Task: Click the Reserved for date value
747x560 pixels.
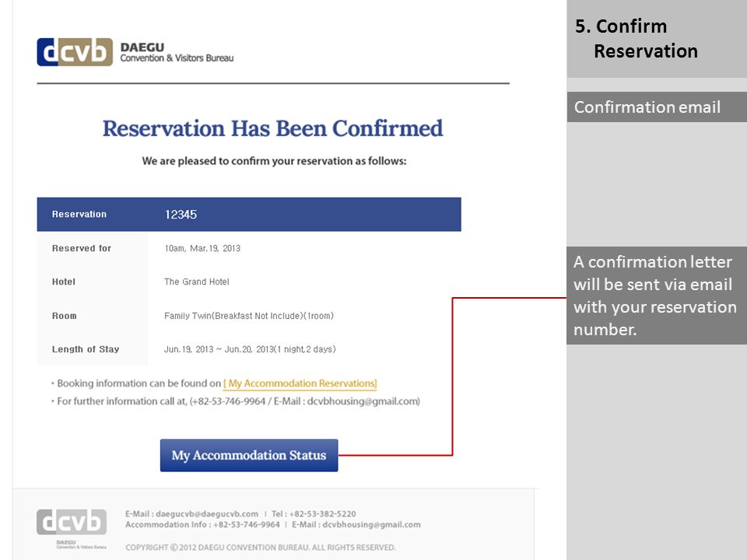Action: click(202, 249)
